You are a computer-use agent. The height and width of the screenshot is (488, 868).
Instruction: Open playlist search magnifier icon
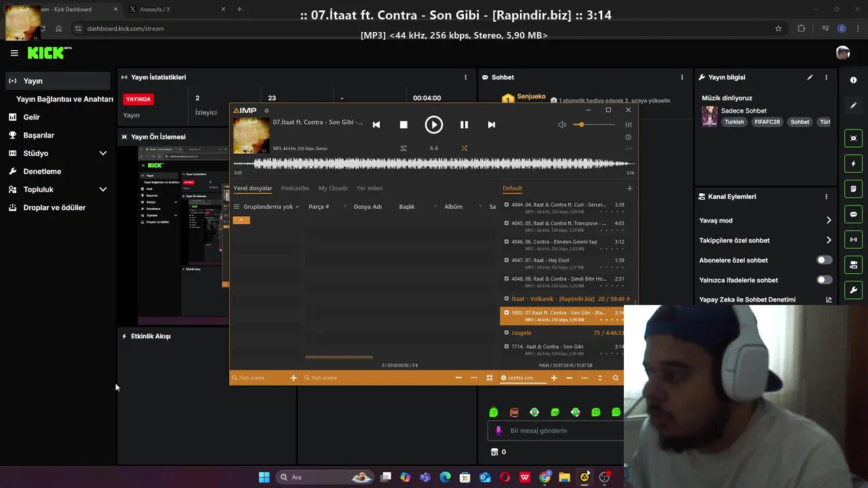click(x=616, y=378)
